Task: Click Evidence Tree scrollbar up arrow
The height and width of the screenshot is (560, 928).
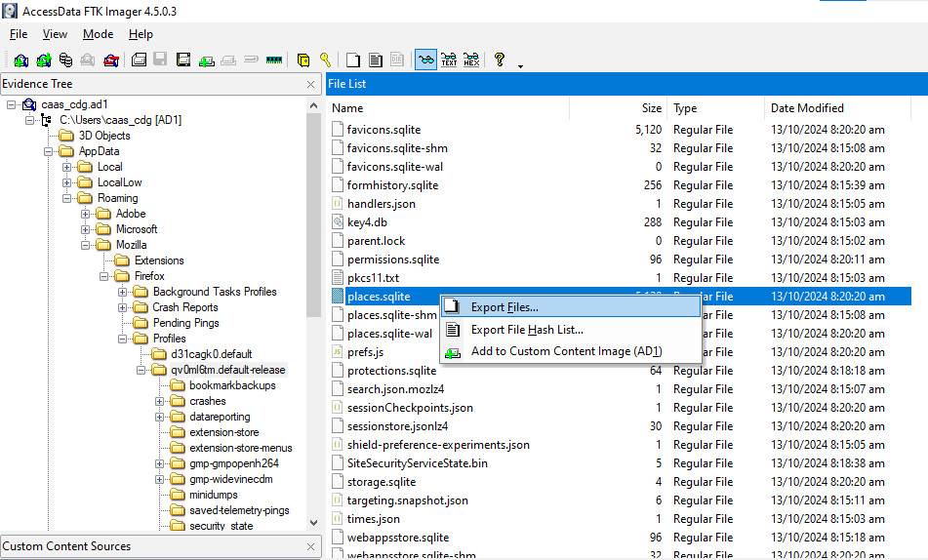Action: tap(313, 105)
